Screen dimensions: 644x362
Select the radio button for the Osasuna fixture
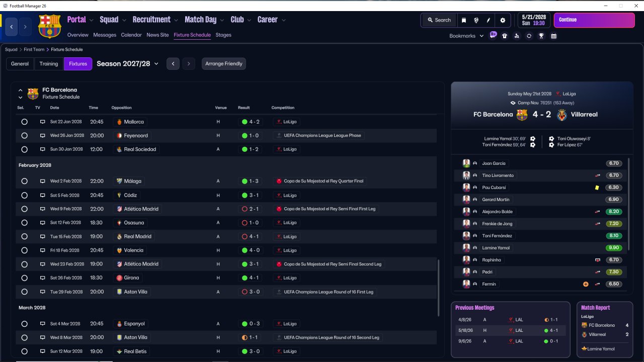pos(24,223)
